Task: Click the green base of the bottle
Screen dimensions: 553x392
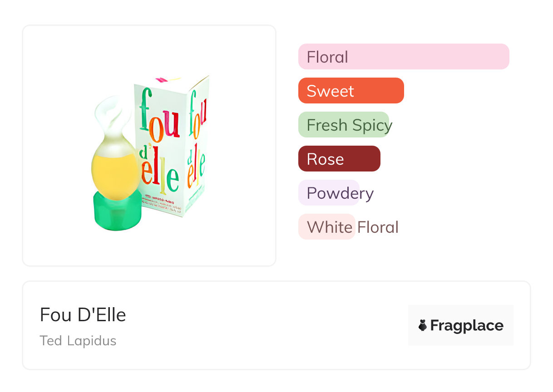Action: 118,210
